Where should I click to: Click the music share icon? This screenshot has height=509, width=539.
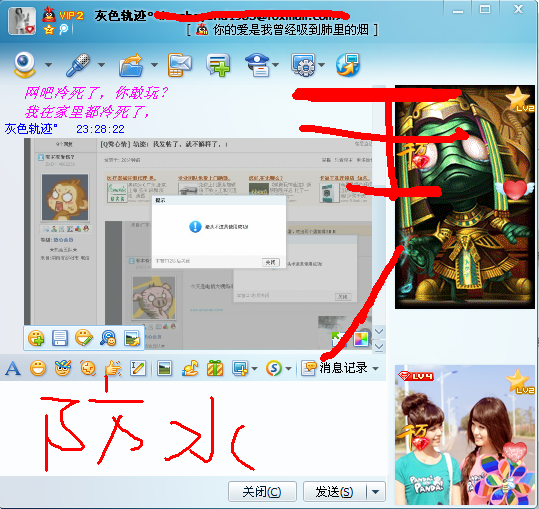(x=190, y=368)
